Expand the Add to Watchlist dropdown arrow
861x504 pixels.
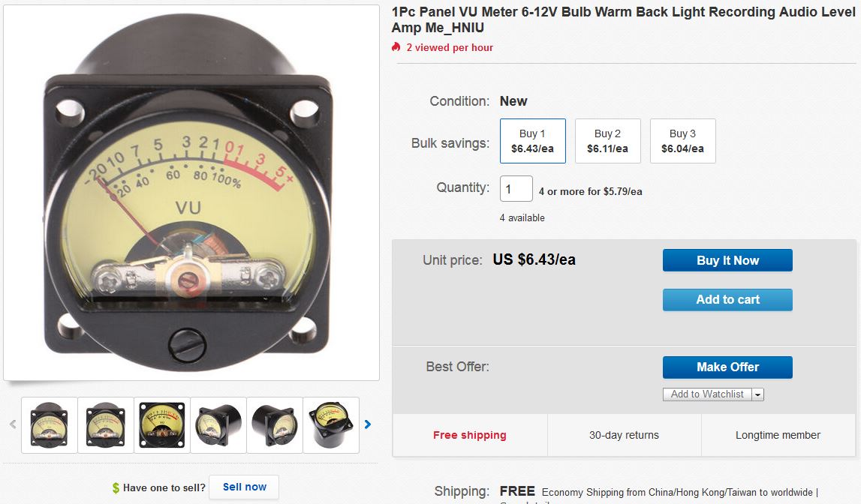pos(757,394)
